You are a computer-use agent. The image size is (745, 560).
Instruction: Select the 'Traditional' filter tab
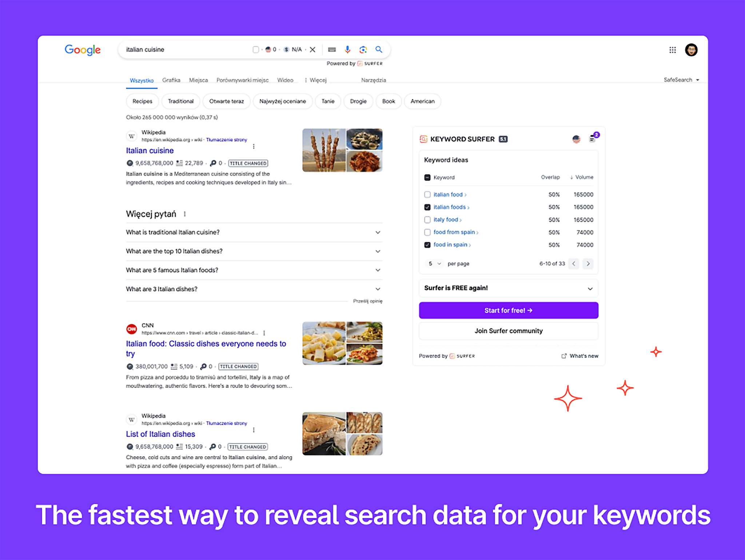[x=181, y=101]
